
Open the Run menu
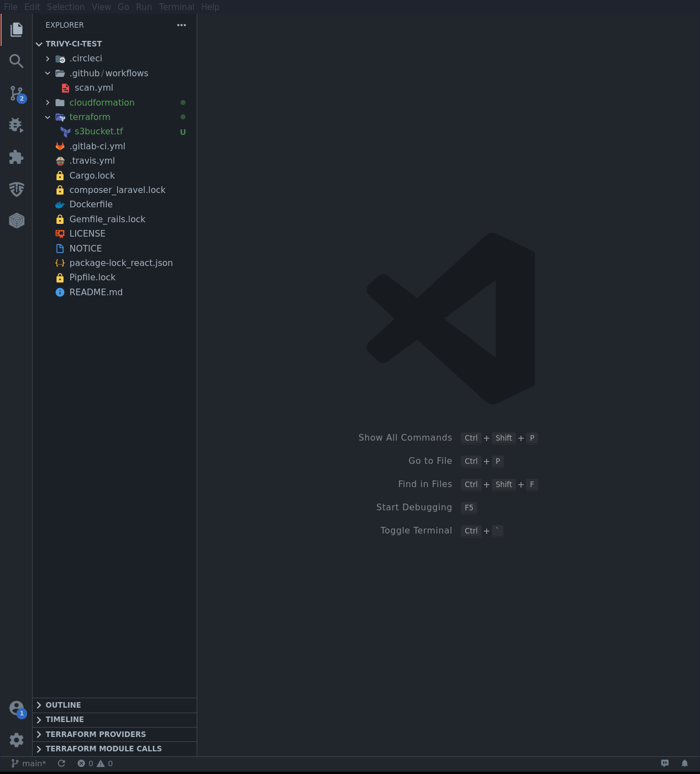[x=144, y=7]
